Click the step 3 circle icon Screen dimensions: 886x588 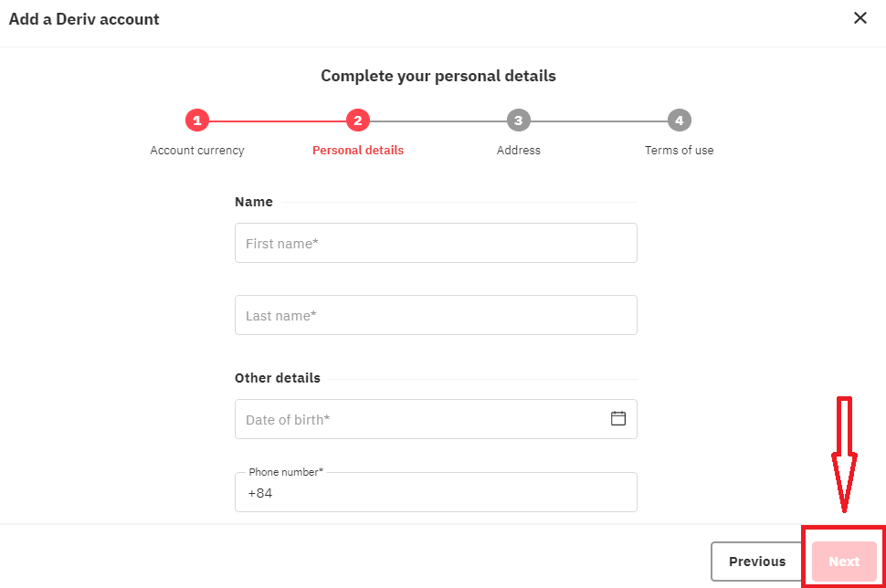[x=519, y=120]
